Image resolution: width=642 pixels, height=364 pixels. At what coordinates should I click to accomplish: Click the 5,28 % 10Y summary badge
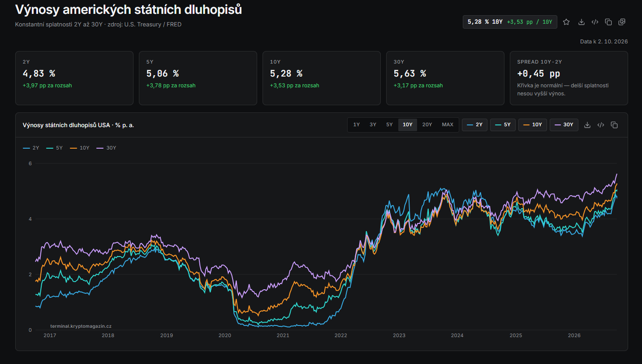(x=510, y=22)
